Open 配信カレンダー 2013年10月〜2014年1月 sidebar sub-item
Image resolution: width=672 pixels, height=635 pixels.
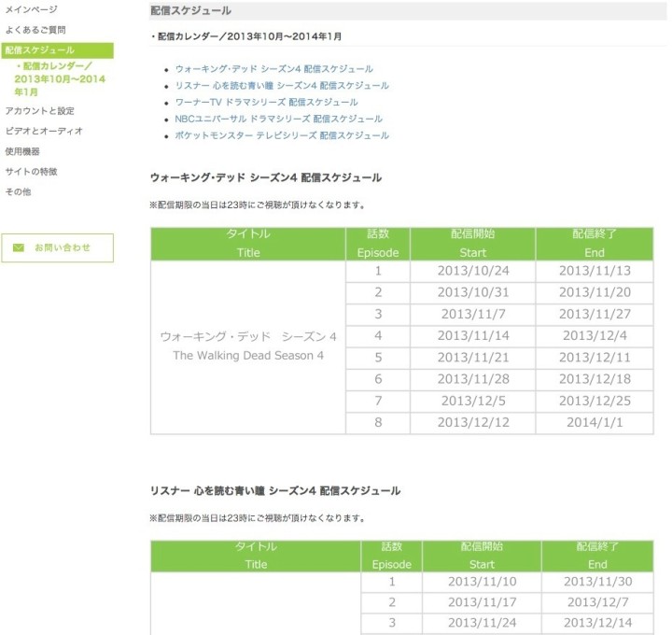(x=60, y=78)
